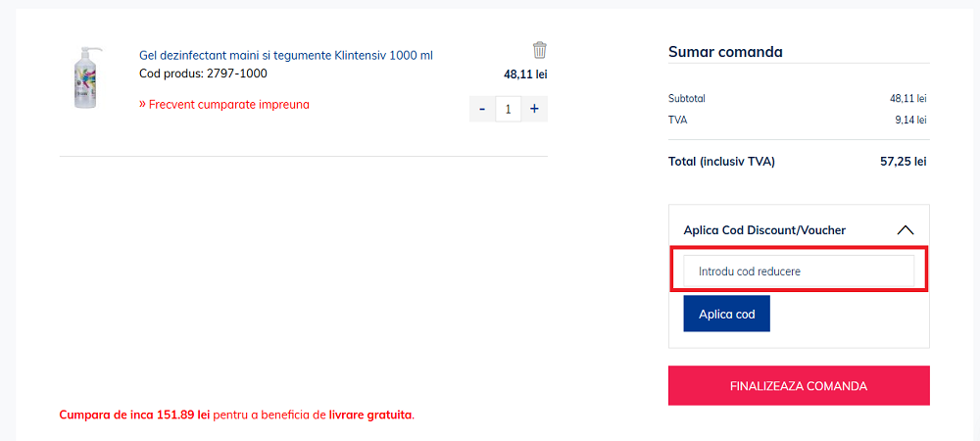This screenshot has width=980, height=441.
Task: Click the quantity number field
Action: [508, 108]
